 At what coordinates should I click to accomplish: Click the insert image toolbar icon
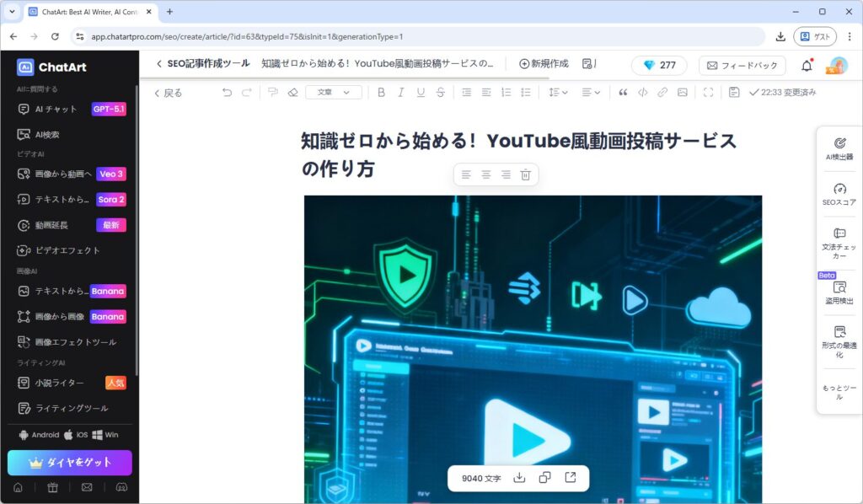(x=683, y=93)
